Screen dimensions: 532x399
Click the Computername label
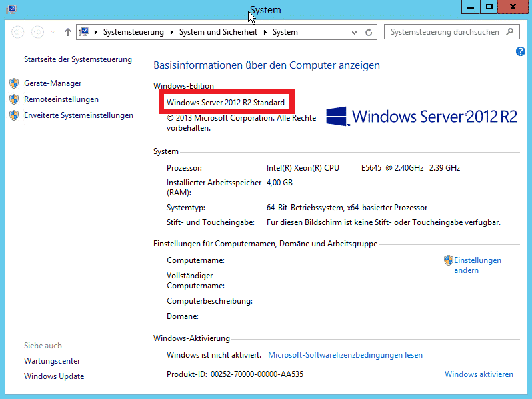click(x=195, y=260)
